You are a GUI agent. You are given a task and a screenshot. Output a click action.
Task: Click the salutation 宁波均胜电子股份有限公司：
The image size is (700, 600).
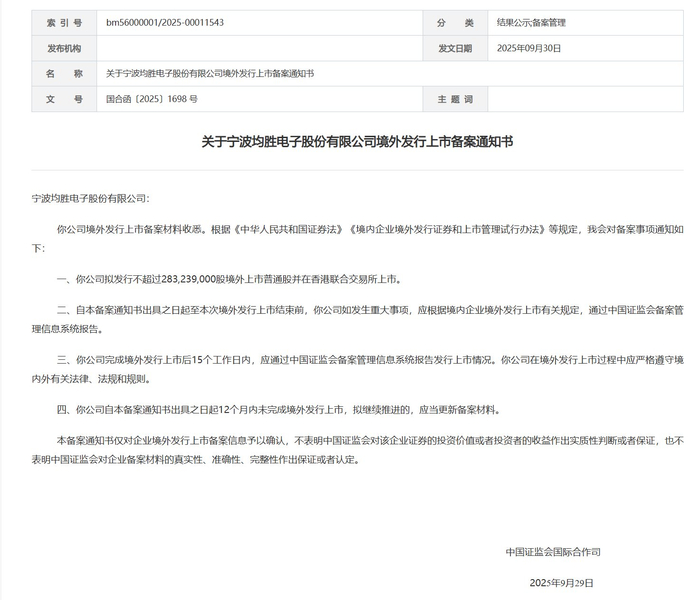tap(91, 198)
